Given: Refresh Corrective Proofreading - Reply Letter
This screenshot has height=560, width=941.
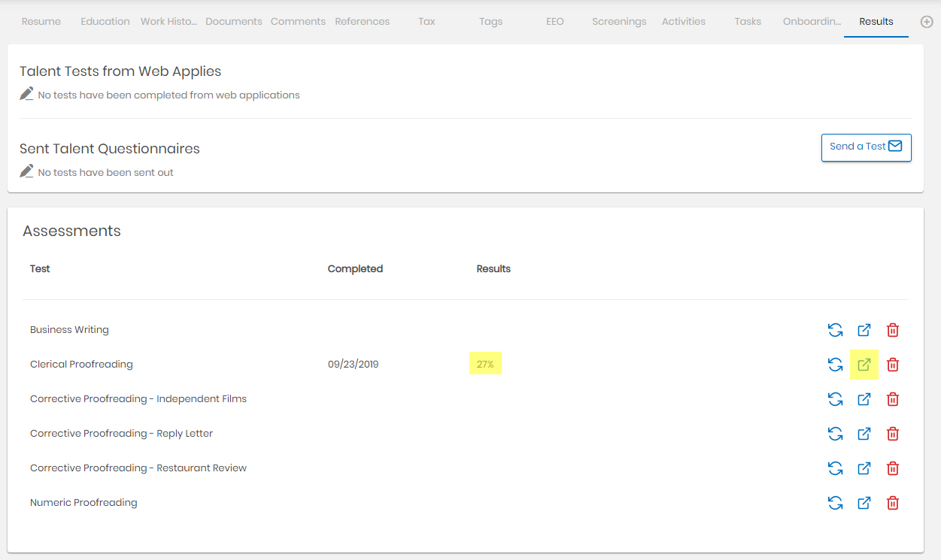Looking at the screenshot, I should coord(835,434).
